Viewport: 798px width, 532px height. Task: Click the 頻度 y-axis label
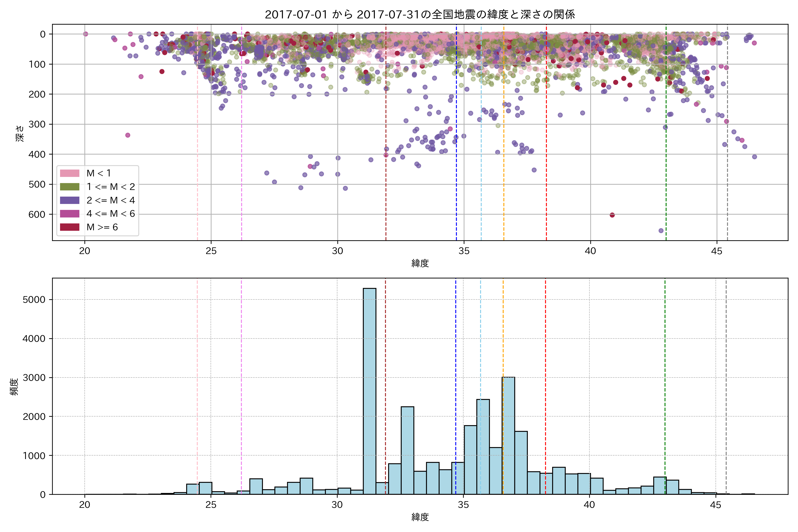point(14,387)
